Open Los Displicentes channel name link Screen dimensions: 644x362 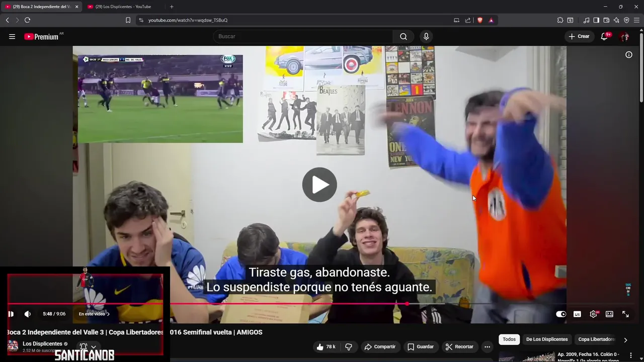tap(42, 344)
